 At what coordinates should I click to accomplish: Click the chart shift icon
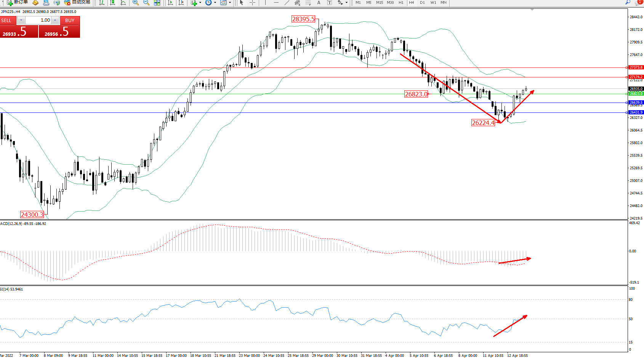[181, 3]
